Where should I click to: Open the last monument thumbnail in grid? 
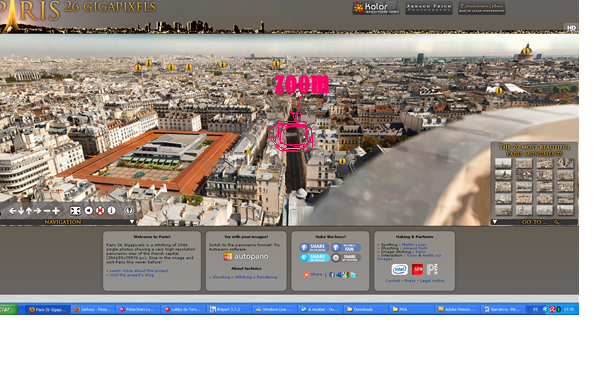point(565,210)
